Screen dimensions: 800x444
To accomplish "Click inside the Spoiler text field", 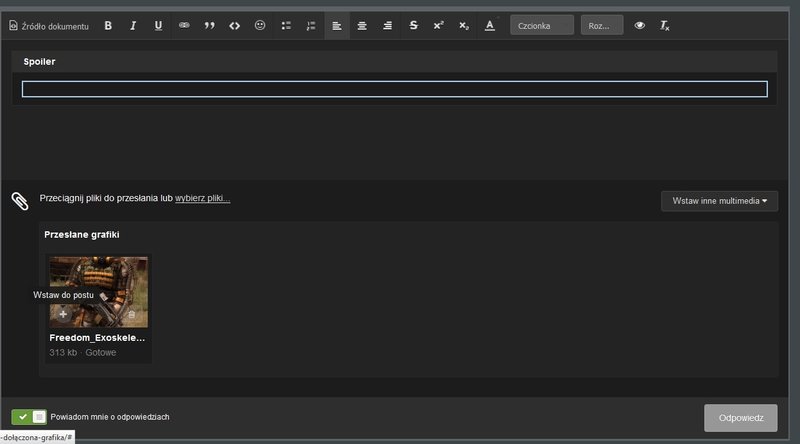I will pyautogui.click(x=394, y=89).
